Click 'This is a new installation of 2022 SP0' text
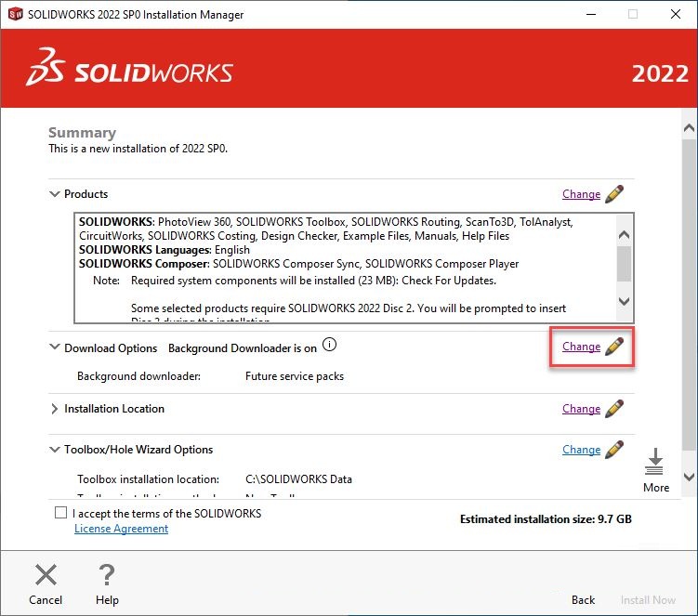 tap(138, 149)
